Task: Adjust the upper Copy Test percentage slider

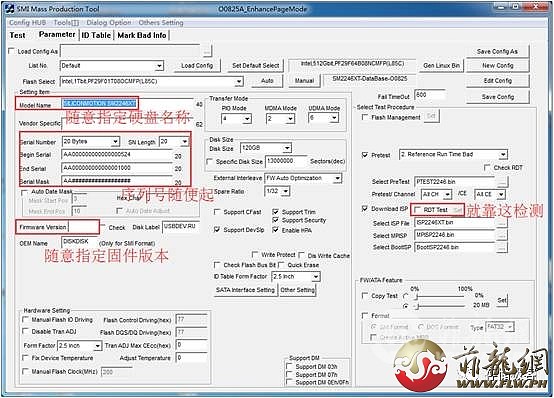Action: (x=417, y=296)
